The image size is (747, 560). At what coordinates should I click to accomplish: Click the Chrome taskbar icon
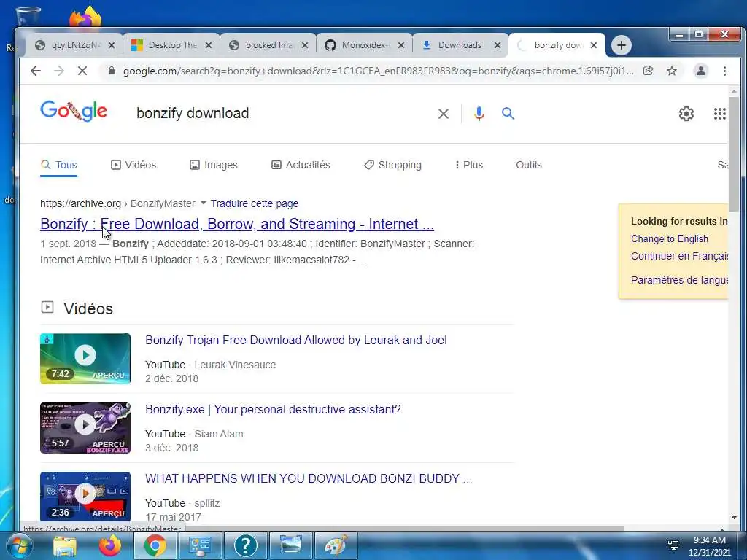tap(155, 545)
